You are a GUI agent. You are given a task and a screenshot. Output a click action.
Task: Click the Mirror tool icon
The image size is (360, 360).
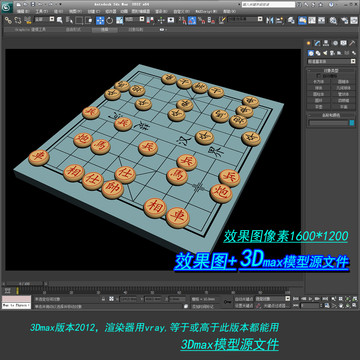point(270,20)
